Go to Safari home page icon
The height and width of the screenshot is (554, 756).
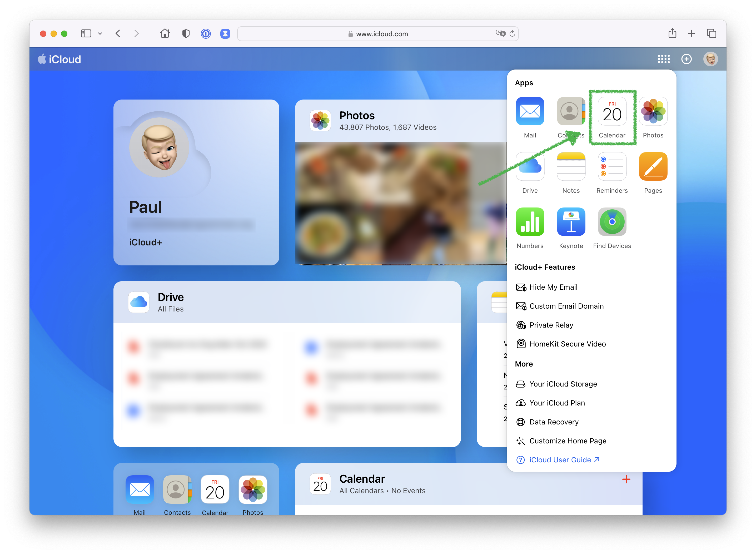[165, 33]
